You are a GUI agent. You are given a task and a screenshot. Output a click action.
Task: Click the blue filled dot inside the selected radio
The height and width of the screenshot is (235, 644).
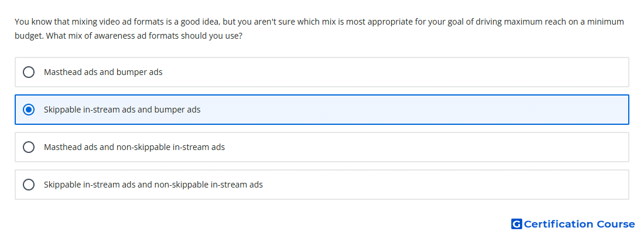28,110
